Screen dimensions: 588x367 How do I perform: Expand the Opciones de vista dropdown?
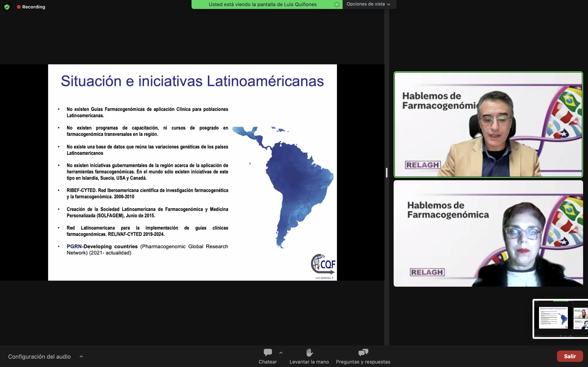click(368, 4)
